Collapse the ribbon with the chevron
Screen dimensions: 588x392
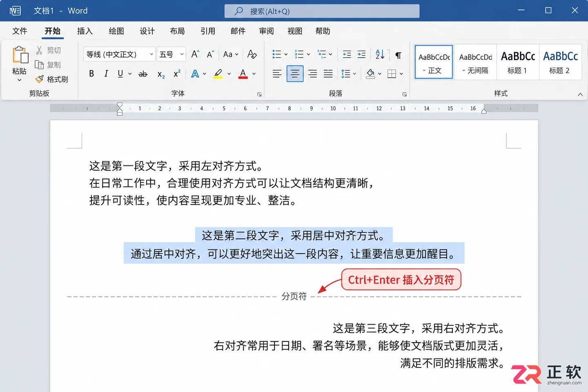click(x=580, y=94)
